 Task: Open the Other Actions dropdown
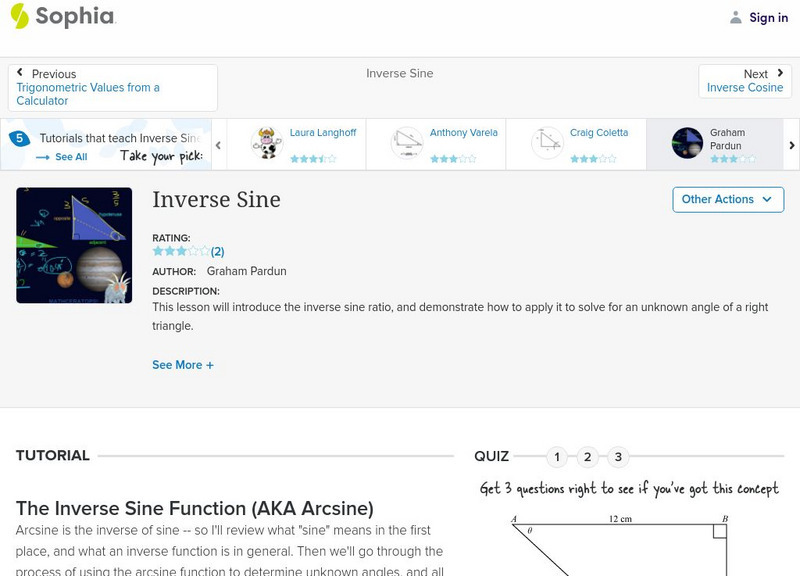[x=726, y=199]
